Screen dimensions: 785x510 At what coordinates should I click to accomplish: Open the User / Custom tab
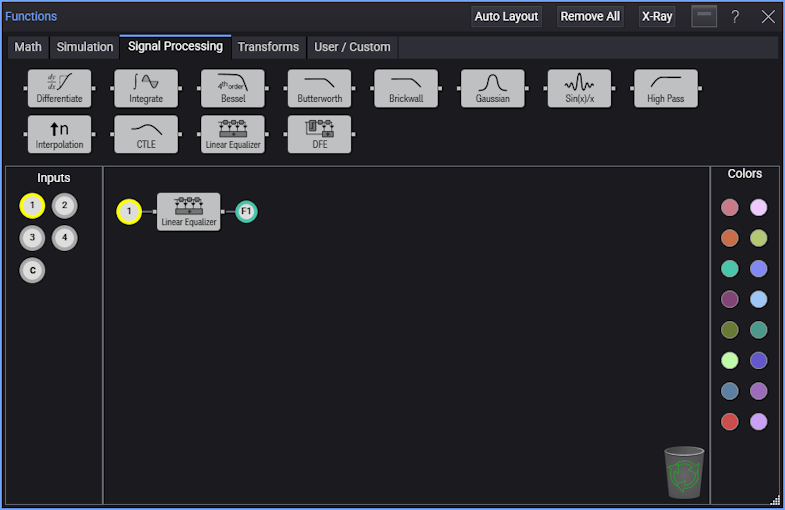point(352,47)
